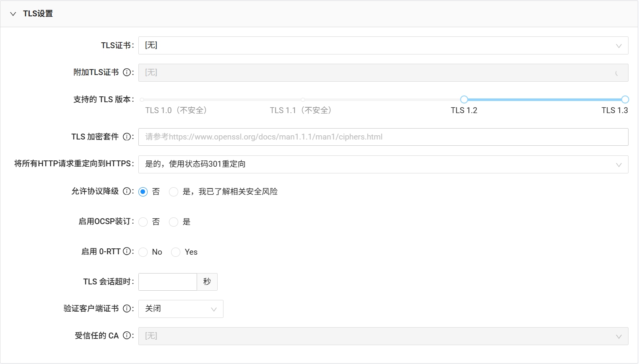Select 是，我已了解相关安全风险 for protocol downgrade
This screenshot has width=639, height=364.
[174, 191]
